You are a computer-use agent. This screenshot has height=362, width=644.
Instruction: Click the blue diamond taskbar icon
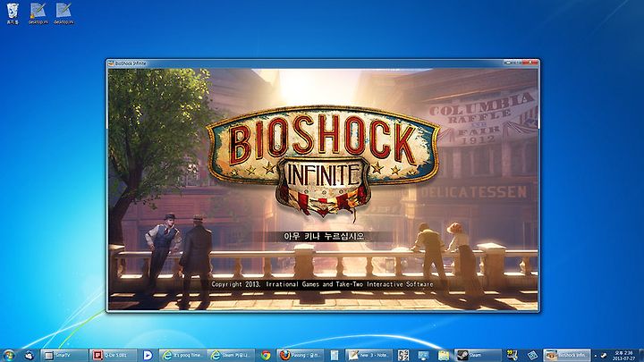tap(532, 356)
